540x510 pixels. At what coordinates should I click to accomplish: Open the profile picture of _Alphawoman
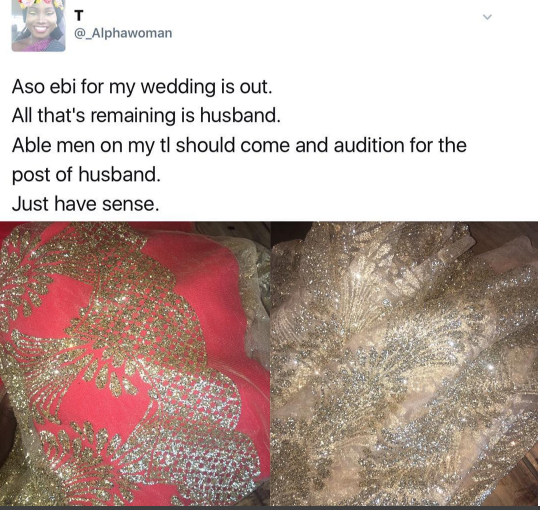(38, 26)
